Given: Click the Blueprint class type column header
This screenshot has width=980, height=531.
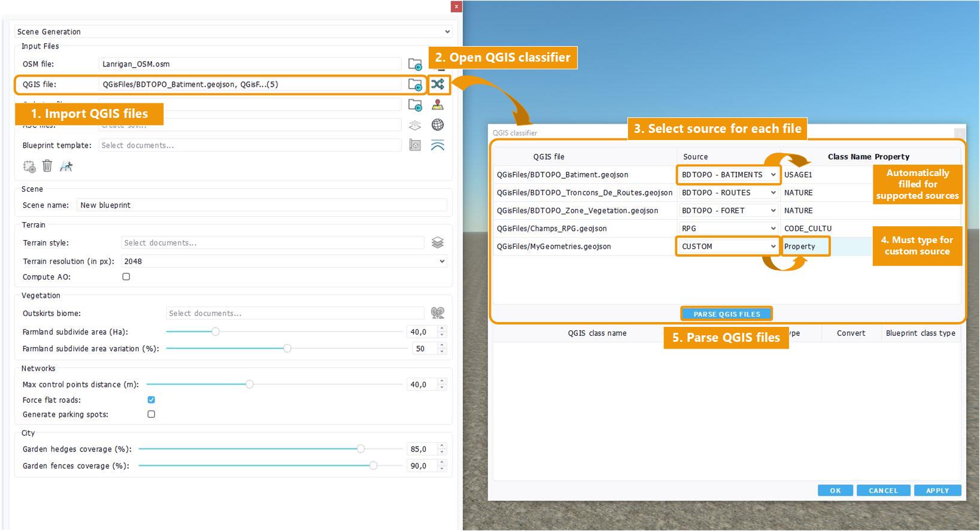Looking at the screenshot, I should click(920, 333).
